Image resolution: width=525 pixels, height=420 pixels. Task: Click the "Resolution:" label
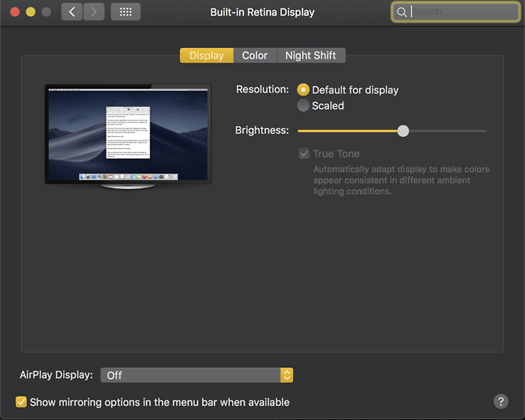coord(262,90)
